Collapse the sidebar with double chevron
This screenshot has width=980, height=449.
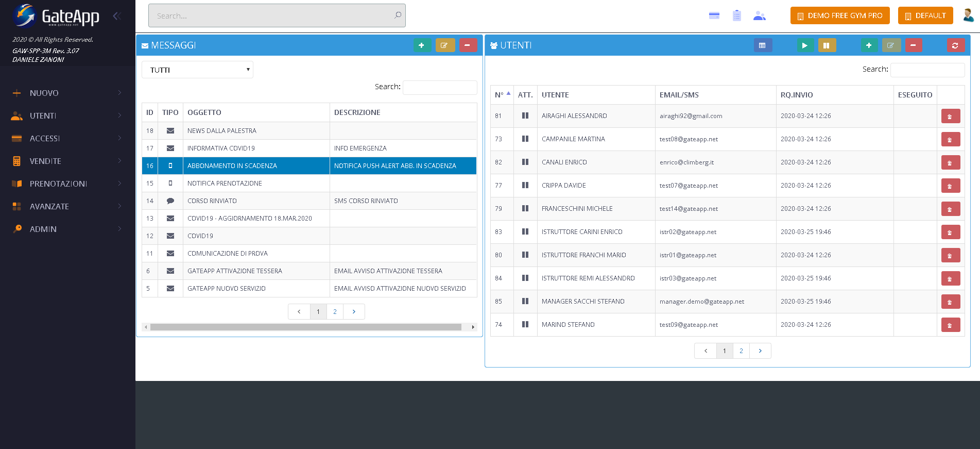(117, 16)
